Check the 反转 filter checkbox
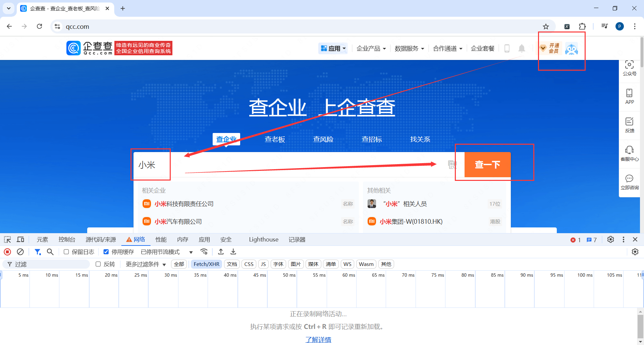This screenshot has width=644, height=345. click(98, 264)
